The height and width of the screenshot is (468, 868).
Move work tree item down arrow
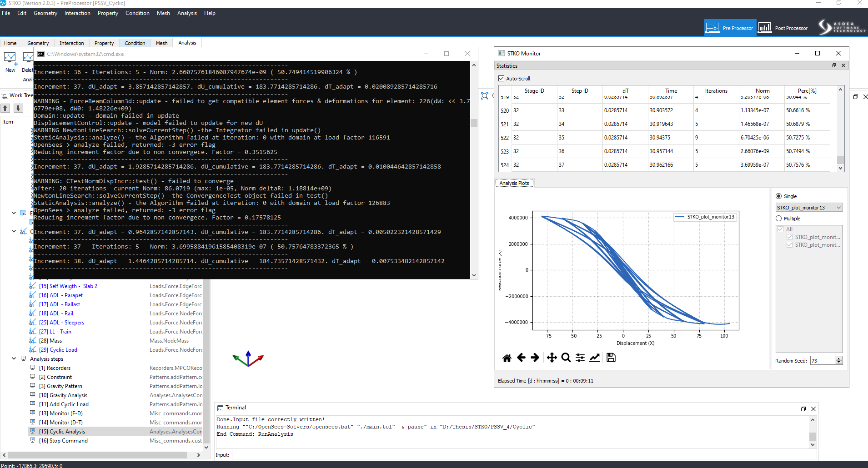pos(18,108)
